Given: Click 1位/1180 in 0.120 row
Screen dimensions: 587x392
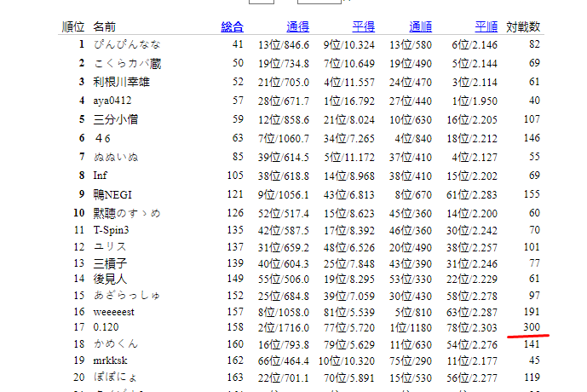Looking at the screenshot, I should tap(411, 327).
